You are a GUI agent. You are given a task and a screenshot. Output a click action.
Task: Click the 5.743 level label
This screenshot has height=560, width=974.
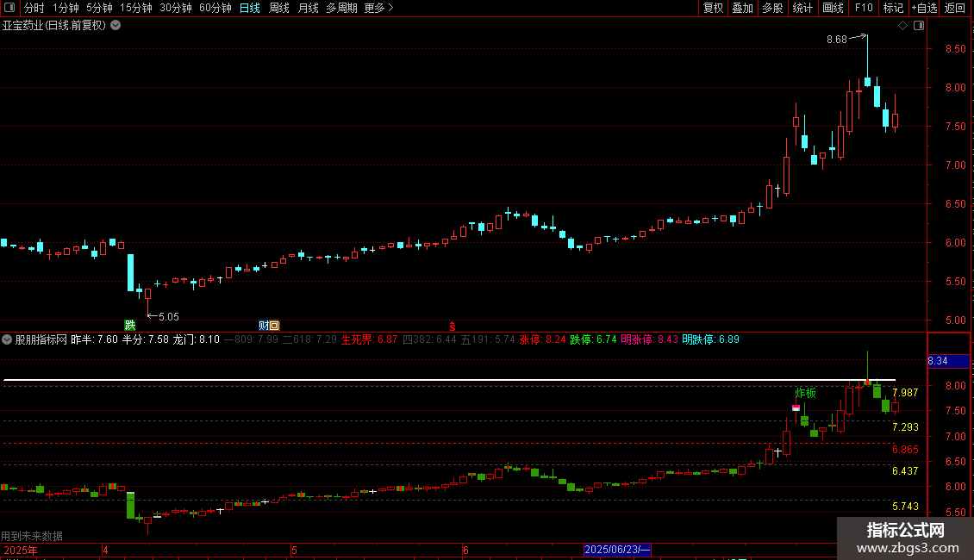coord(905,507)
